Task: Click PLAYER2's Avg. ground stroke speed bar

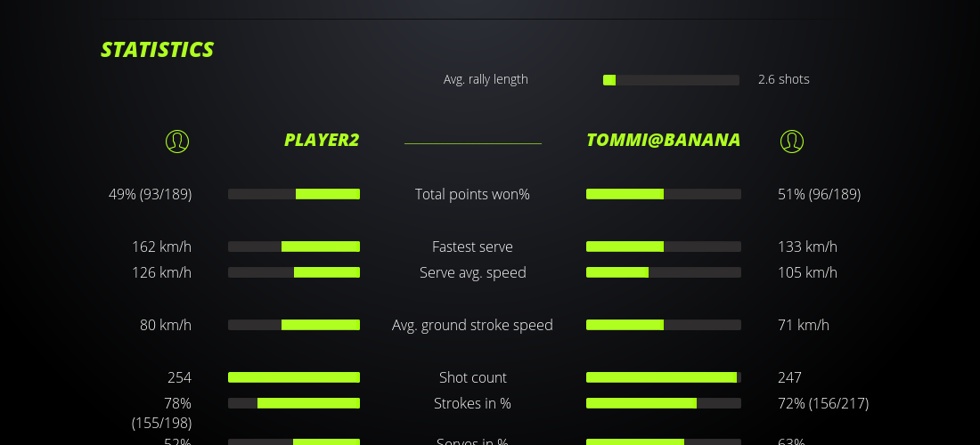Action: [x=294, y=325]
